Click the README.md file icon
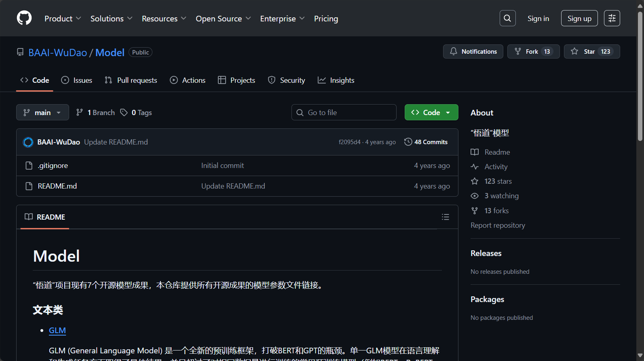 coord(29,186)
